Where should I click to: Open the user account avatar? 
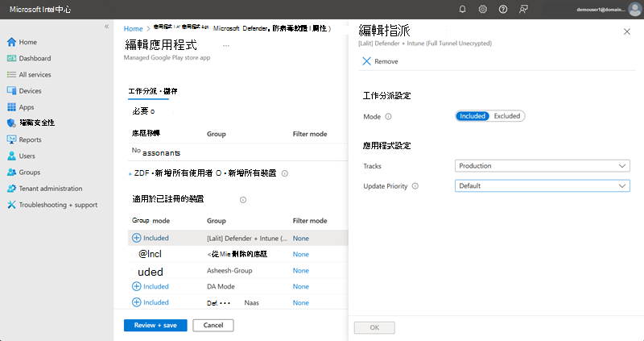pyautogui.click(x=635, y=10)
